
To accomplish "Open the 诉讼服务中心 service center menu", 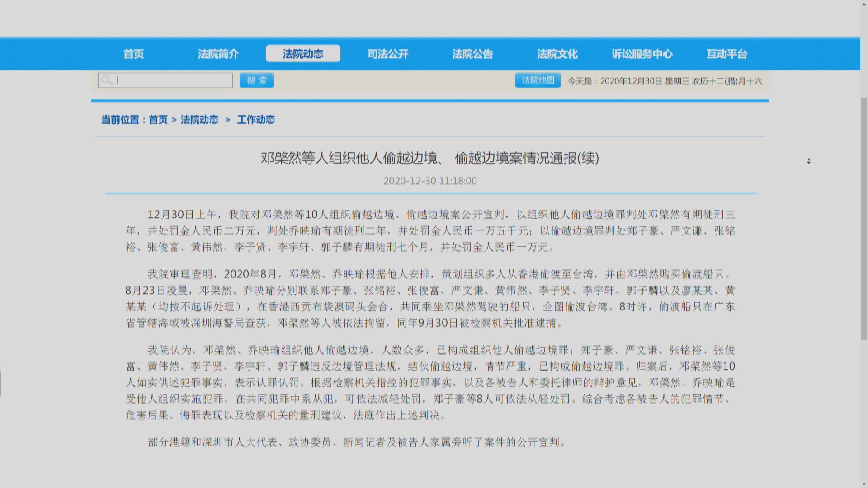I will point(642,54).
